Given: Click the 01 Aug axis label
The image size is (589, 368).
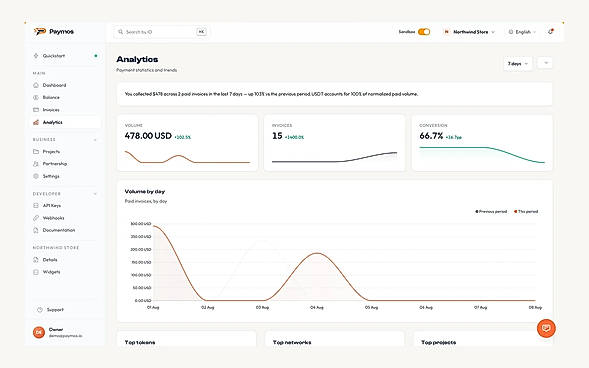Looking at the screenshot, I should coord(153,307).
